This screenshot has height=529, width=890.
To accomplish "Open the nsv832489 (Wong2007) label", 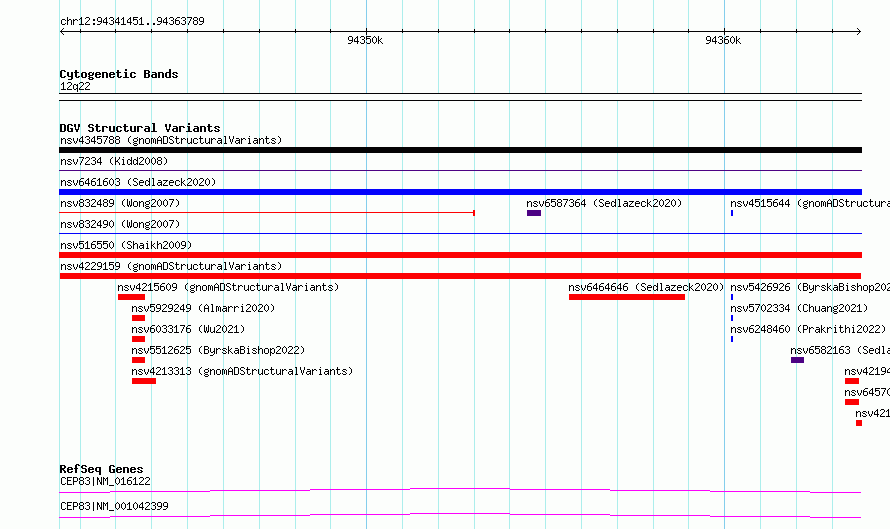I will [x=120, y=203].
